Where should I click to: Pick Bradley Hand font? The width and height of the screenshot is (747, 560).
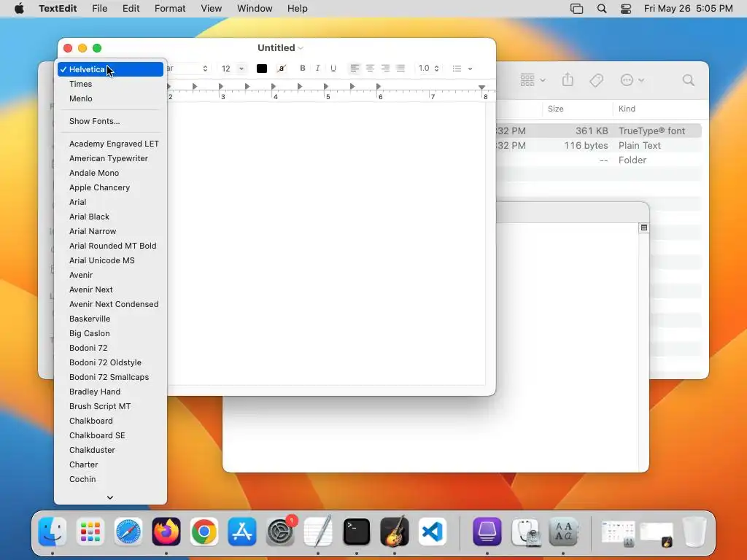111,392
